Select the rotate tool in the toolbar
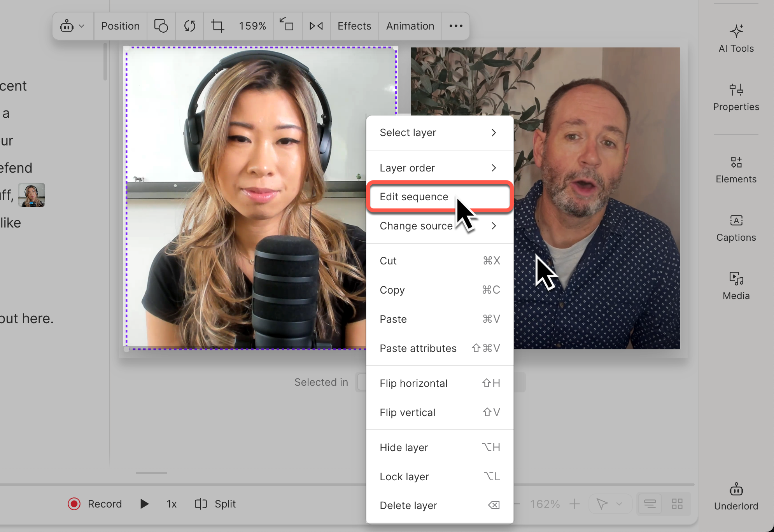The image size is (774, 532). (189, 26)
